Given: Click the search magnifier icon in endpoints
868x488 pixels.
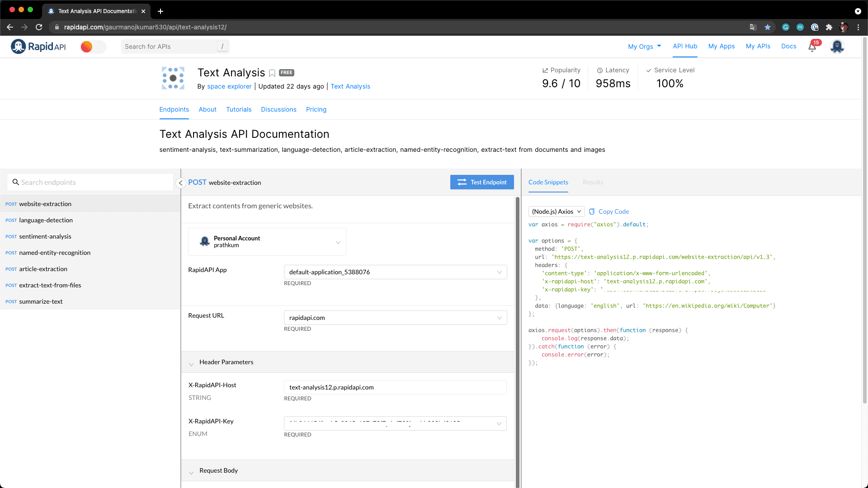Looking at the screenshot, I should 16,182.
